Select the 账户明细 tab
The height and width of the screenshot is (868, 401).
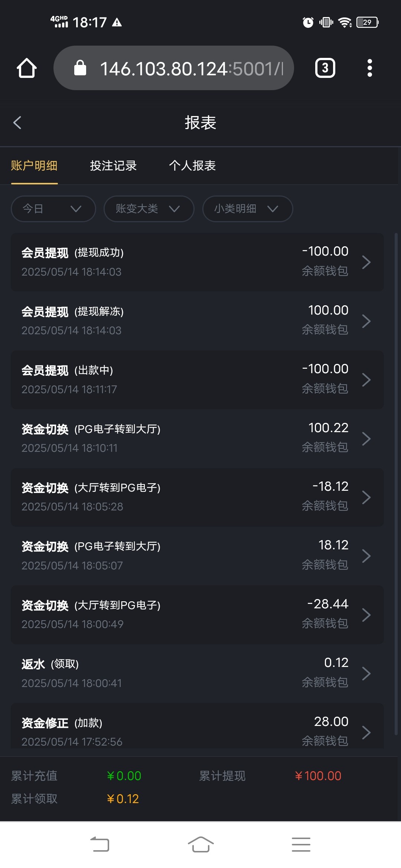[34, 165]
